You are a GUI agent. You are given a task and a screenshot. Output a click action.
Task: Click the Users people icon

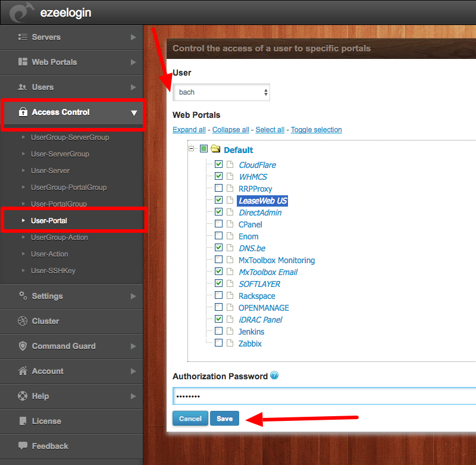click(x=23, y=87)
